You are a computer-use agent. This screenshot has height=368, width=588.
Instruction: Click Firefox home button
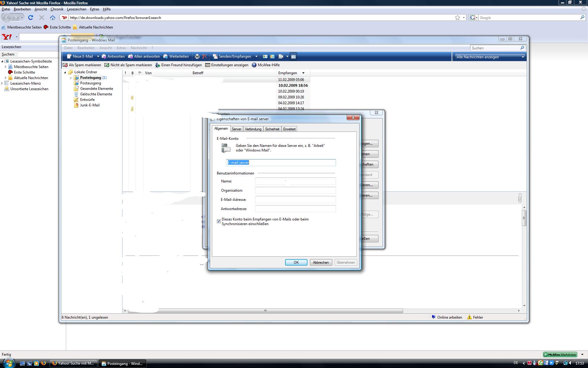coord(53,17)
